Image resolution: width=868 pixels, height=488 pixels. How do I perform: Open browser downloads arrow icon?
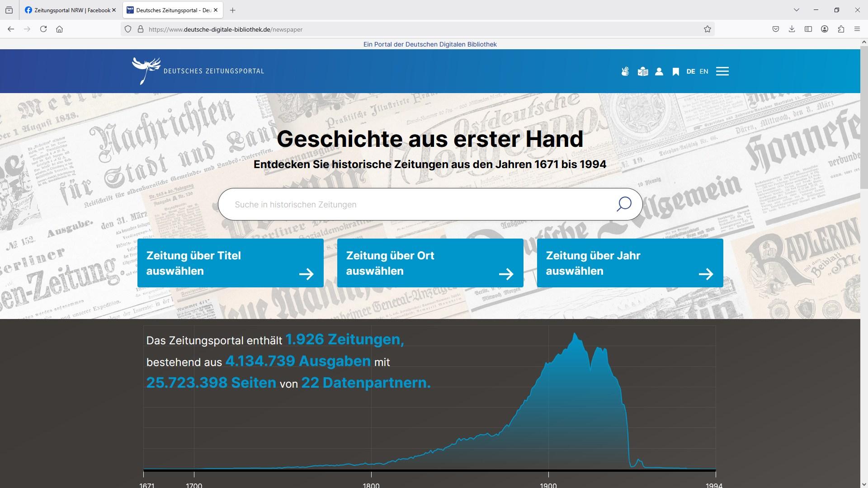[x=792, y=29]
